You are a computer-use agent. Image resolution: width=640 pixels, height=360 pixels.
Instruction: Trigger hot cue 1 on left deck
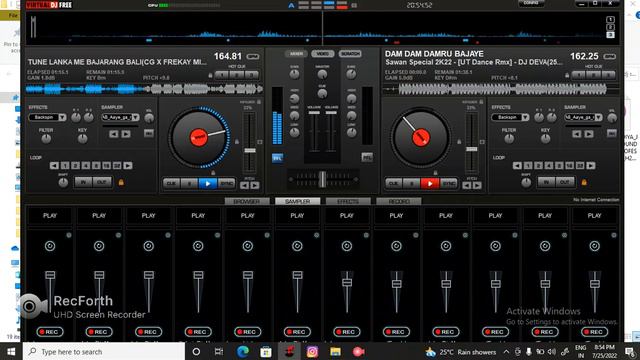222,75
